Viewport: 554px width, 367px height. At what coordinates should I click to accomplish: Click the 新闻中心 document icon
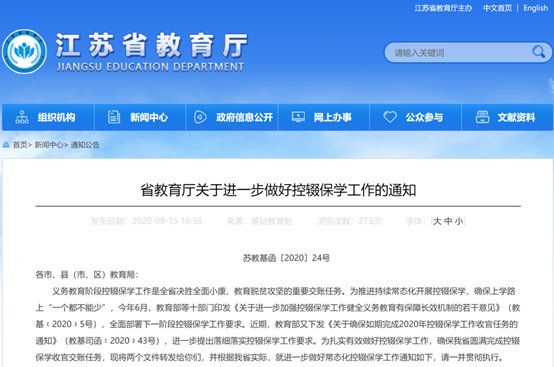pos(114,117)
